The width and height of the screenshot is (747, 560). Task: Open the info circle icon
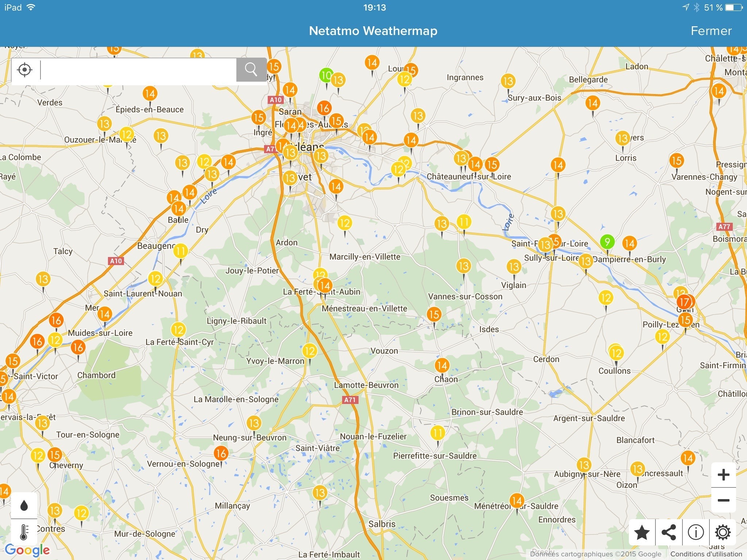tap(696, 533)
